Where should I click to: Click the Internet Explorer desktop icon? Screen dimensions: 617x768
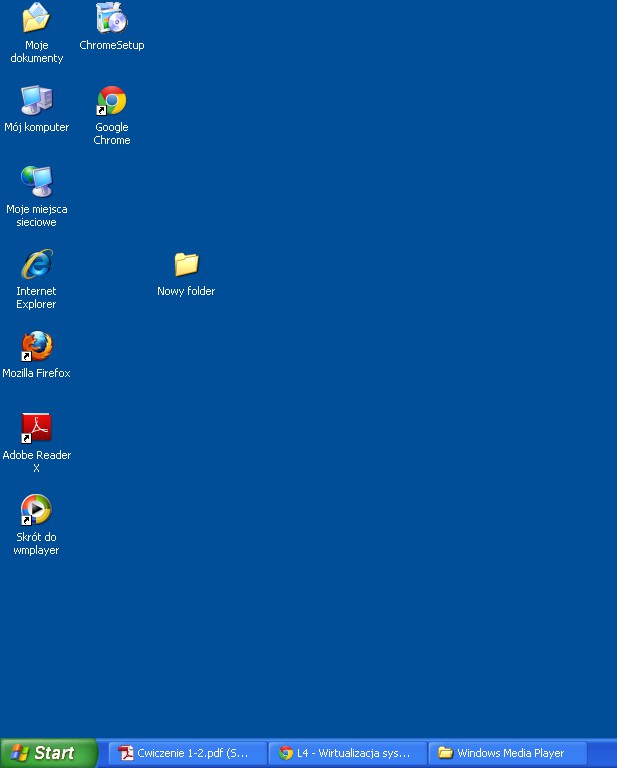point(37,264)
